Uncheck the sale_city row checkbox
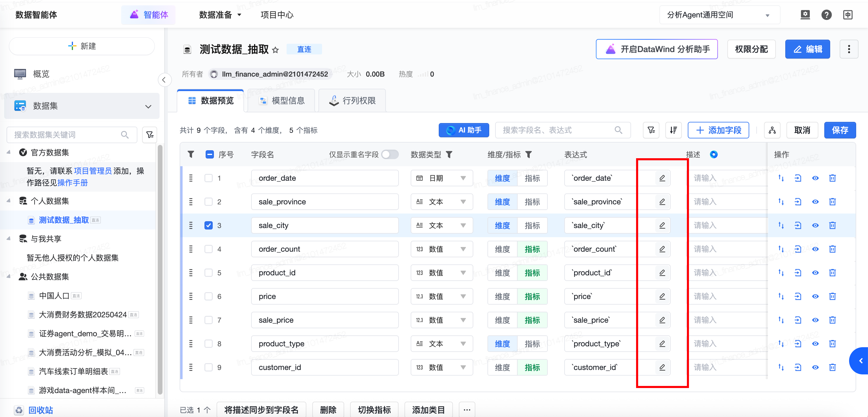This screenshot has height=417, width=868. click(x=209, y=225)
